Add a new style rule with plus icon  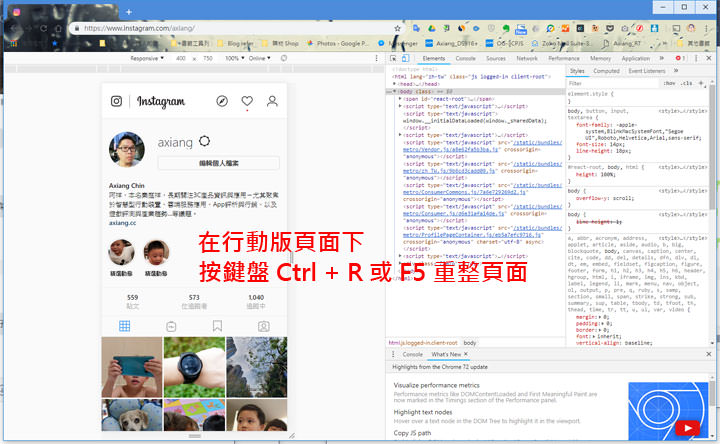point(701,83)
